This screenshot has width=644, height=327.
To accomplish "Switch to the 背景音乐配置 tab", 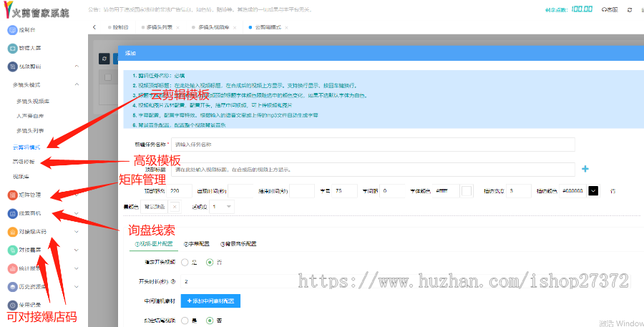I will (239, 243).
